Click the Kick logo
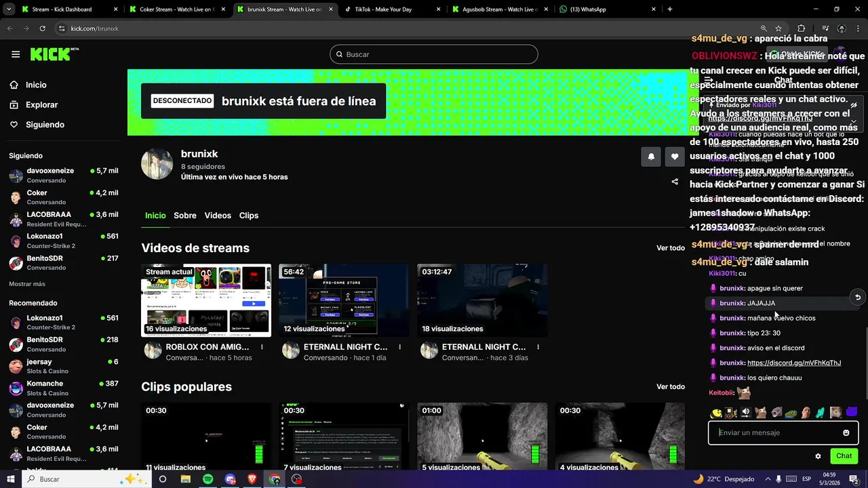 coord(54,54)
